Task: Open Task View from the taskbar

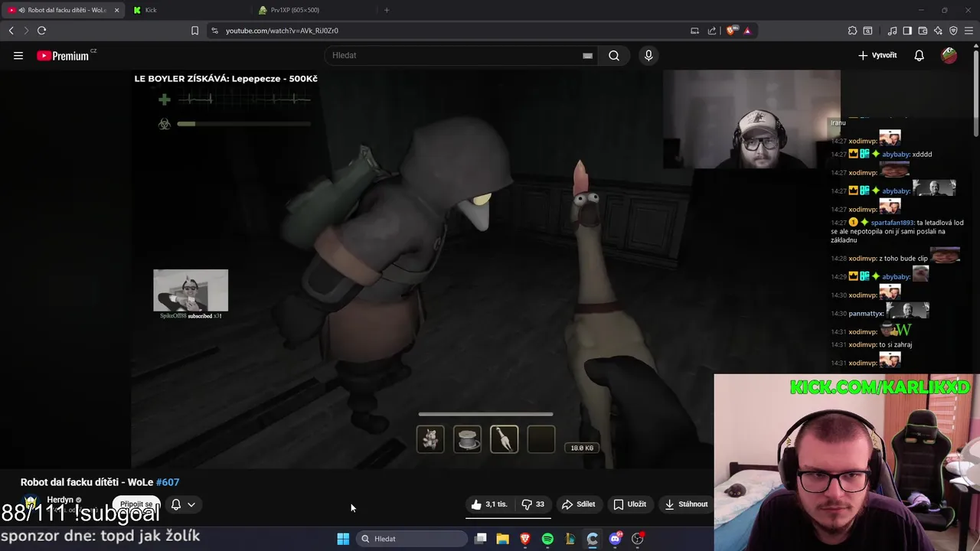Action: (481, 539)
